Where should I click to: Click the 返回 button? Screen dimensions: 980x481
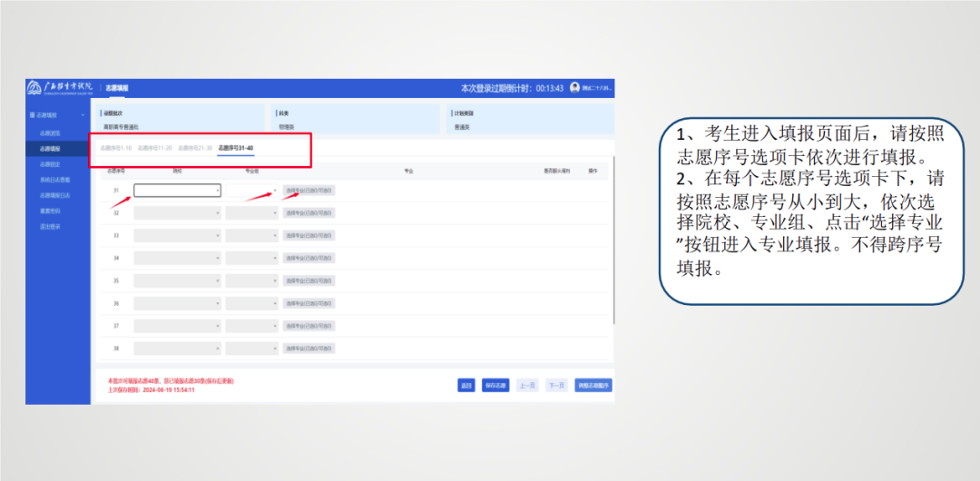tap(466, 385)
